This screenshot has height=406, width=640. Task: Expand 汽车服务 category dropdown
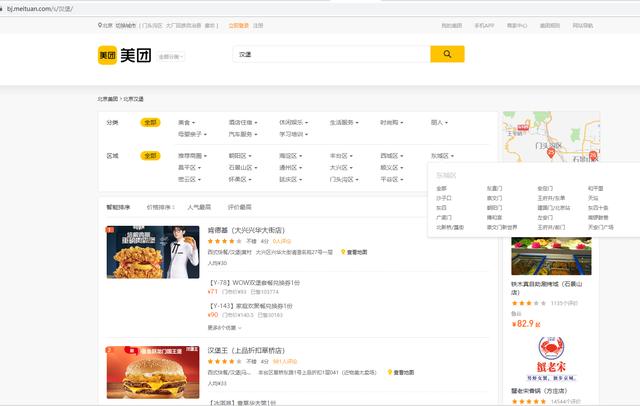[x=243, y=134]
